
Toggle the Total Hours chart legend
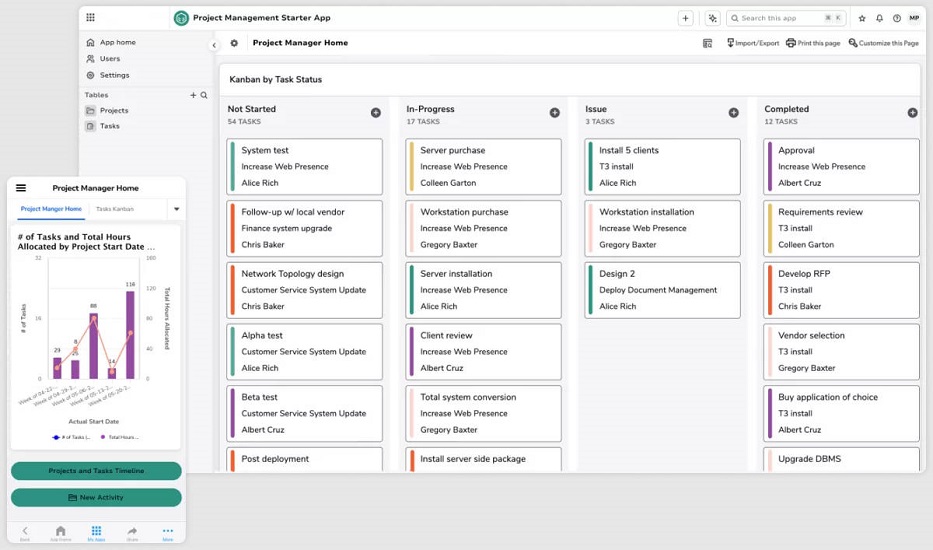point(122,437)
